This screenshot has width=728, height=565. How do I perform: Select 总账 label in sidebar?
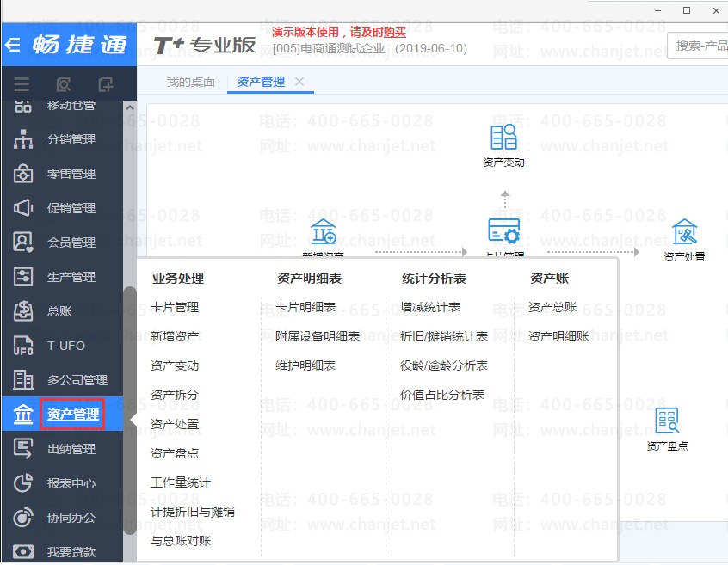point(59,310)
